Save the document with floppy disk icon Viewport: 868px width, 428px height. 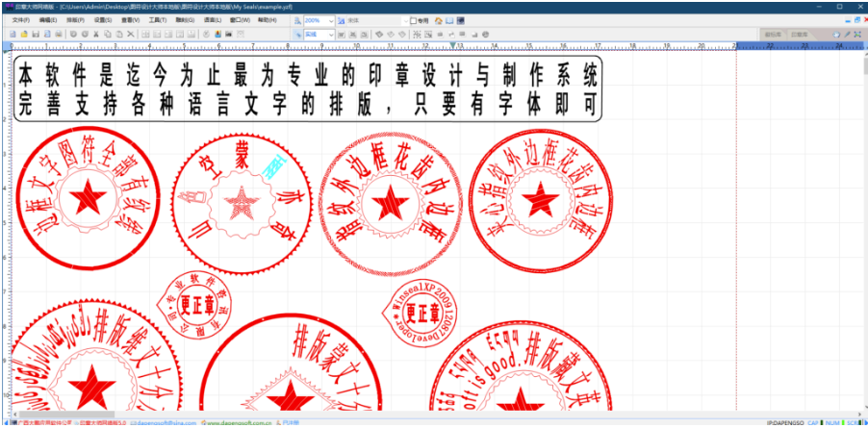point(36,35)
